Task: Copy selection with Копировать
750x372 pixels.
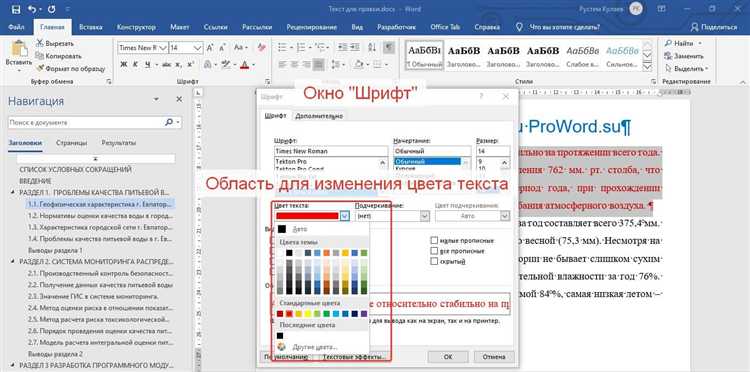Action: (58, 56)
